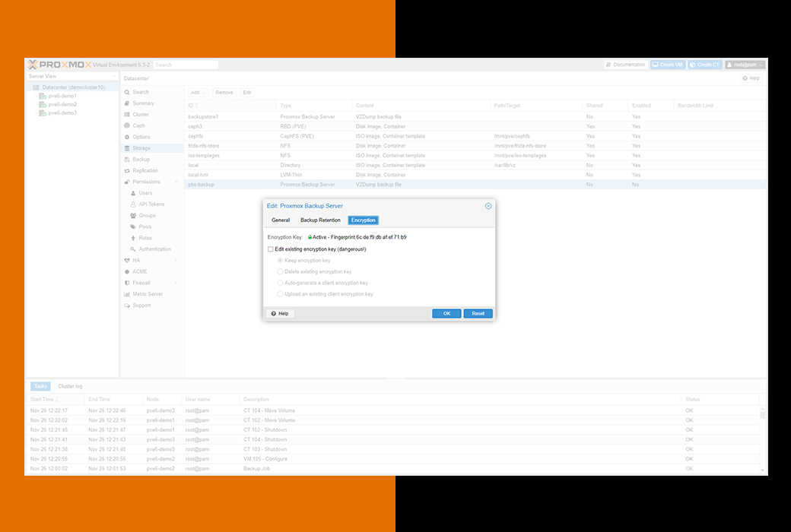Click the Create CT button
This screenshot has width=791, height=532.
[x=705, y=65]
